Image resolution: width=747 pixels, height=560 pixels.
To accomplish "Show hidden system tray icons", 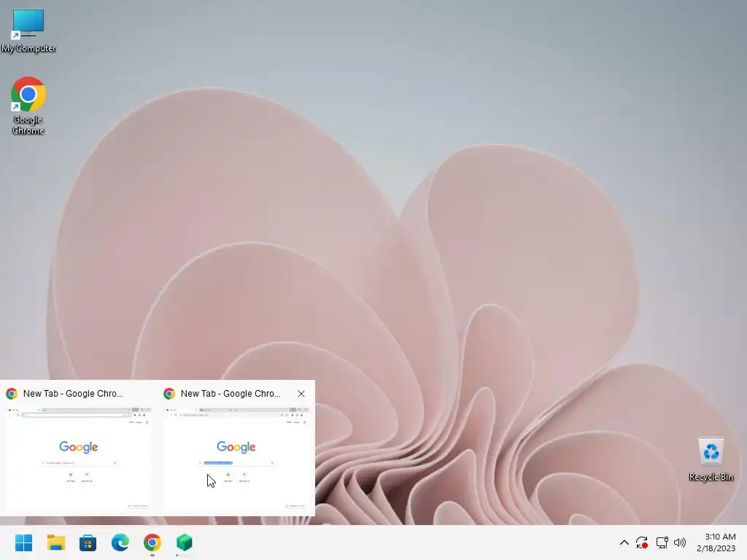I will (x=624, y=542).
